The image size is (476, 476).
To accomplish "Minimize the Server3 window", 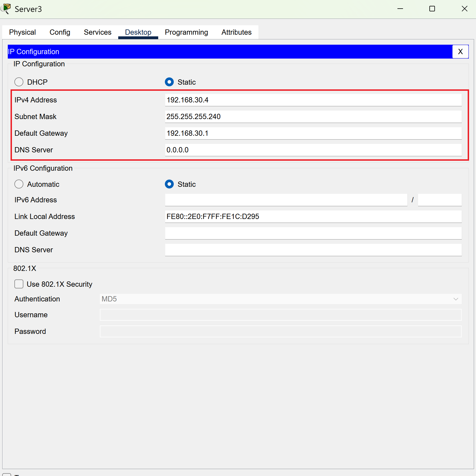I will 400,9.
